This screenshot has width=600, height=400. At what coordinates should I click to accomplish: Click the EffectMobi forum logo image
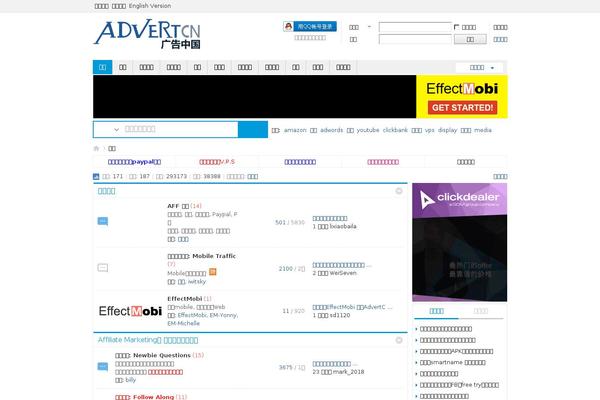tap(130, 311)
